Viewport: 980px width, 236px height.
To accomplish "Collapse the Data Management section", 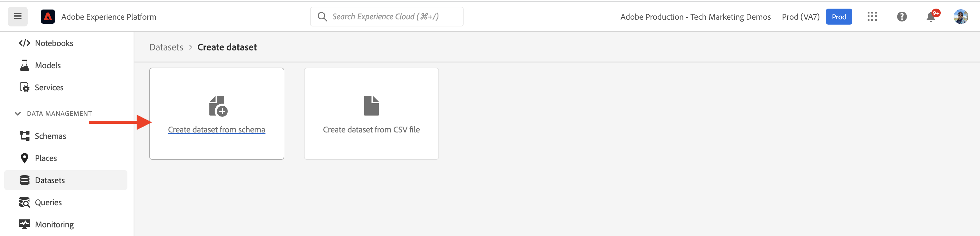I will (17, 113).
